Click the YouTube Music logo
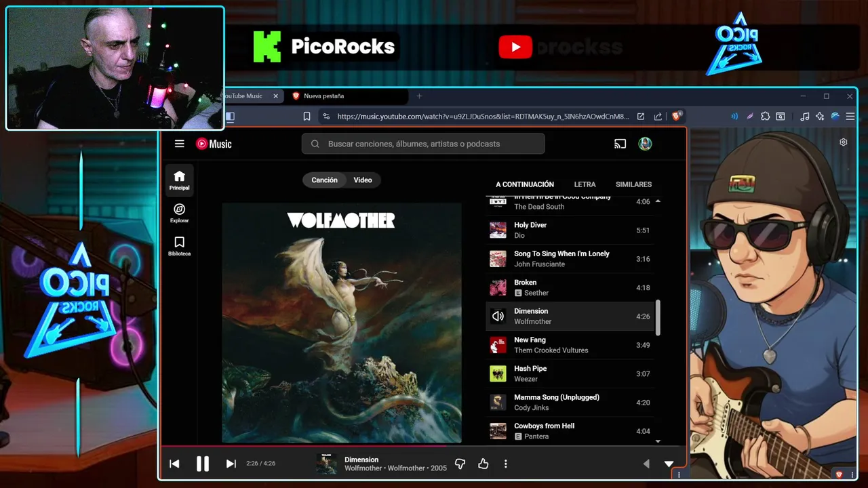The height and width of the screenshot is (488, 868). [x=214, y=144]
